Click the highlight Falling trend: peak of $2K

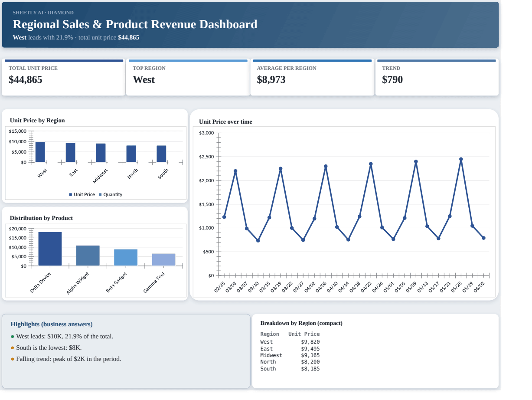click(69, 359)
